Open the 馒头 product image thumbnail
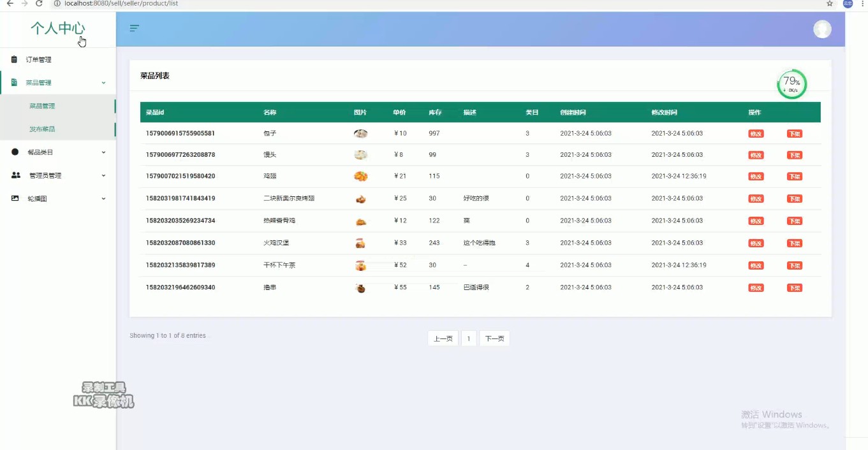The image size is (868, 450). (x=361, y=154)
